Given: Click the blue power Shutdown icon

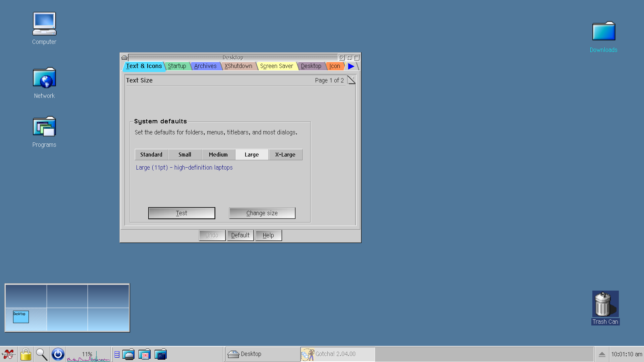Looking at the screenshot, I should 58,354.
